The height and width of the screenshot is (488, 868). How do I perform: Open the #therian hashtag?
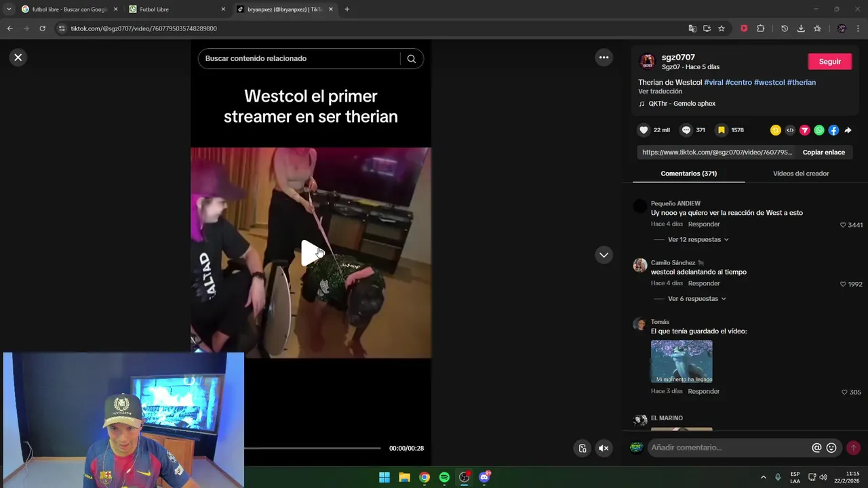pos(802,83)
